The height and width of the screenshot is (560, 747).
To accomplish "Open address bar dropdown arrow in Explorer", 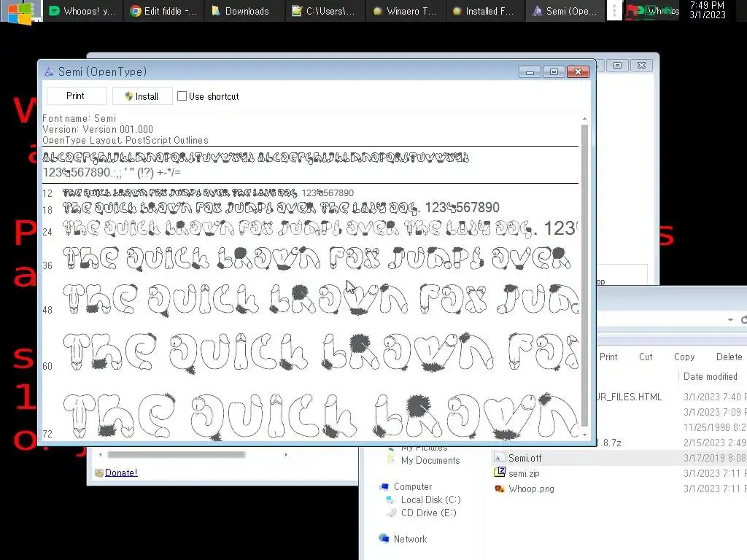I will pyautogui.click(x=730, y=319).
